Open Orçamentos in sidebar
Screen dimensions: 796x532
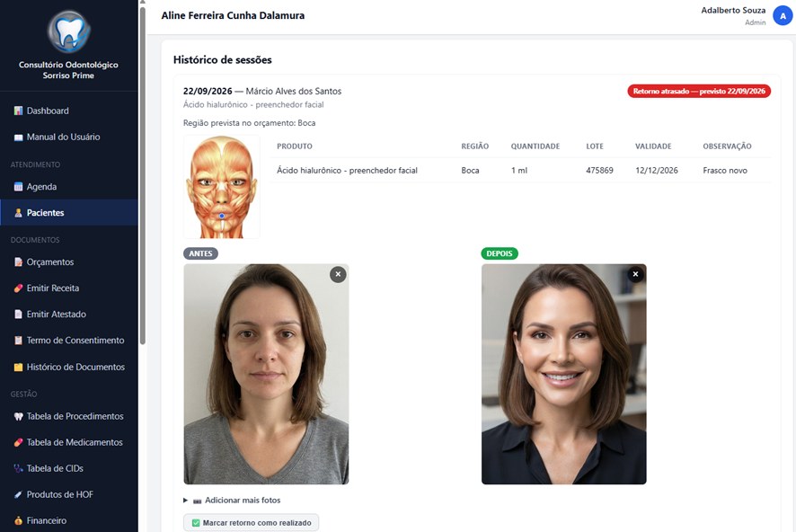68,262
